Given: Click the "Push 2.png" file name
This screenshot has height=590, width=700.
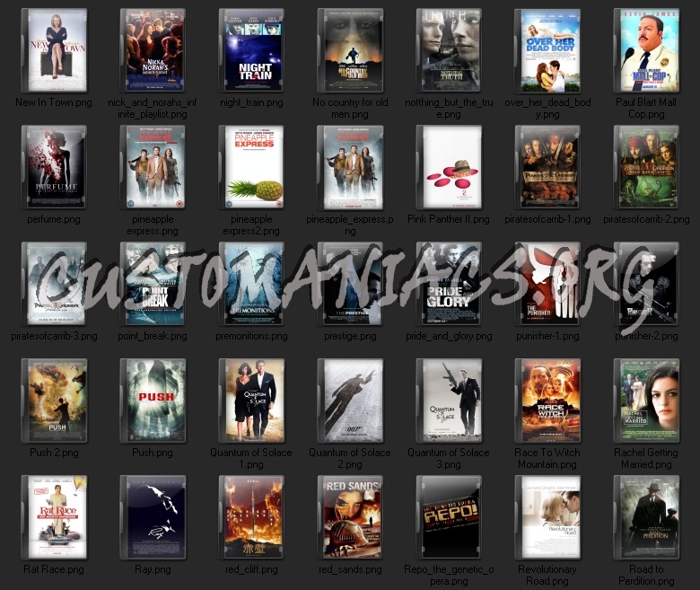Looking at the screenshot, I should [x=54, y=453].
